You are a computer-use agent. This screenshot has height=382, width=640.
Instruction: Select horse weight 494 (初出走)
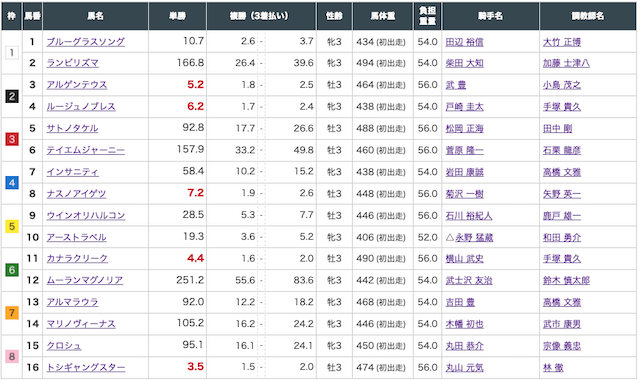381,63
